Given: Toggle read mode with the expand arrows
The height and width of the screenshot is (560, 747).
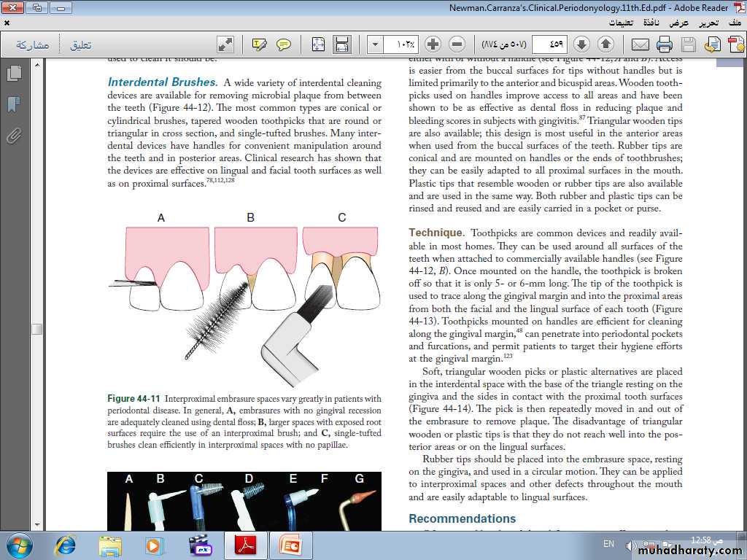Looking at the screenshot, I should 226,44.
